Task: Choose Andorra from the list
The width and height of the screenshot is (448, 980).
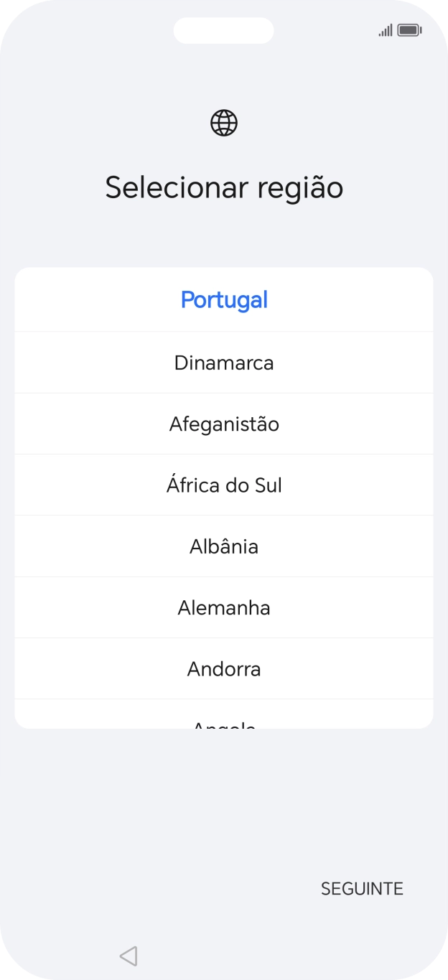Action: pos(223,668)
